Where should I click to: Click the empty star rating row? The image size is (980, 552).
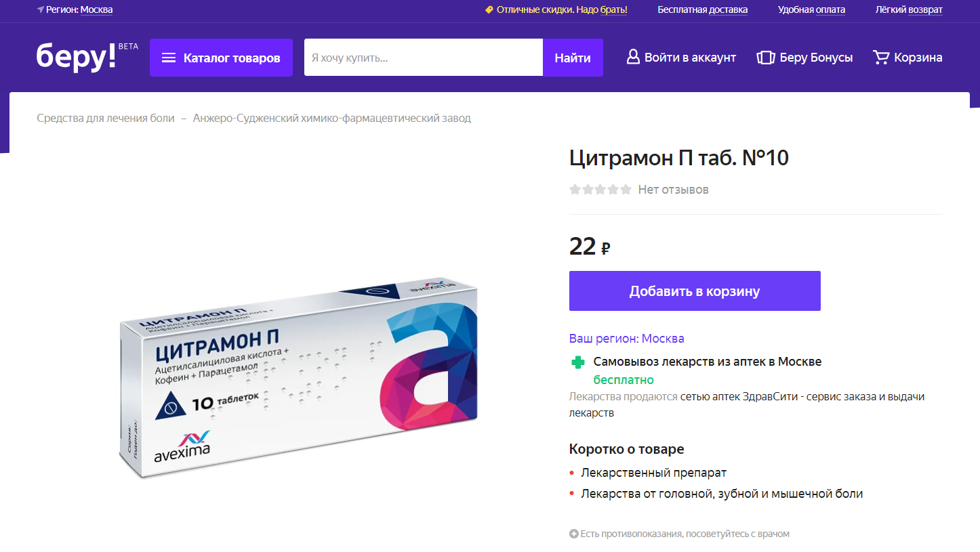[600, 190]
